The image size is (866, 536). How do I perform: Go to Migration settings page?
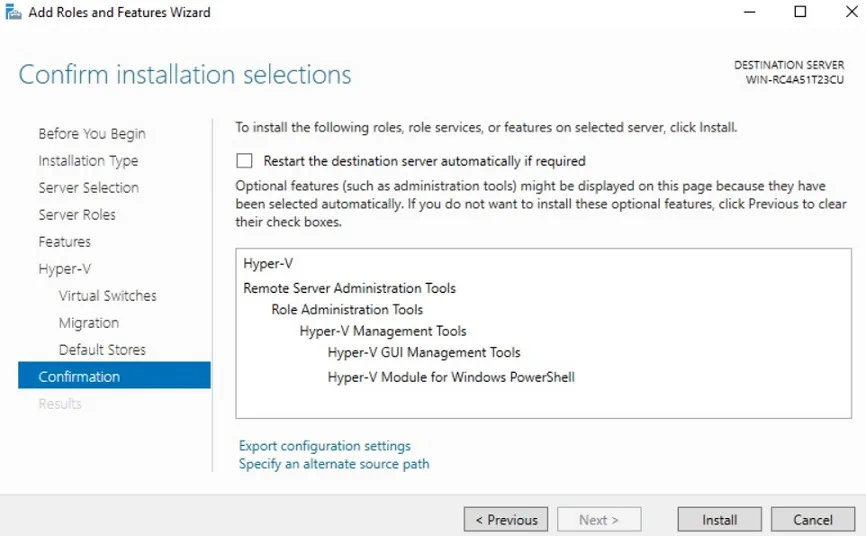point(88,323)
